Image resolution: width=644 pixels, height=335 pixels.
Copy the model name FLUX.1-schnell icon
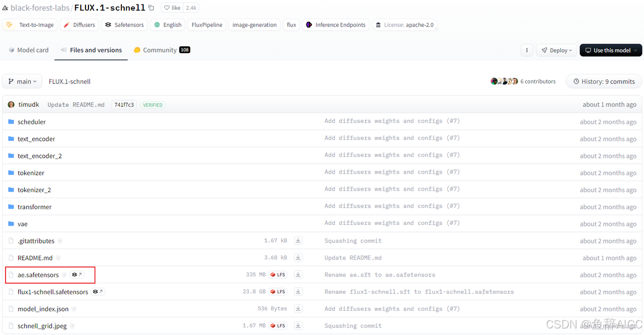[151, 8]
